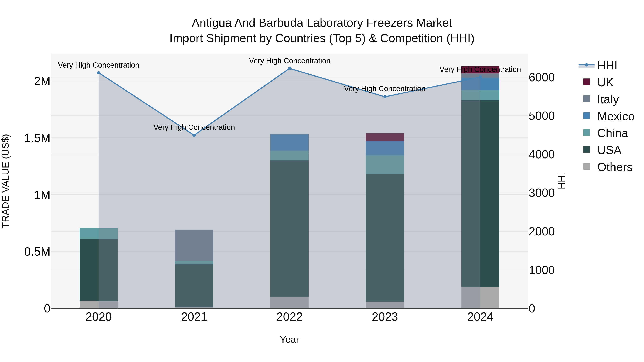Click 'Very High Concentration' annotation above 2021

point(194,127)
